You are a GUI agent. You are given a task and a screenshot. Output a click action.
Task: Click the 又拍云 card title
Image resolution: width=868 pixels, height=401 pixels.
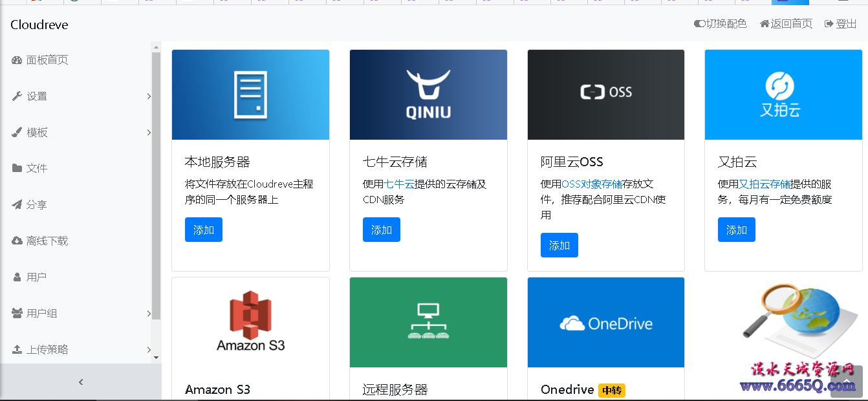point(737,162)
